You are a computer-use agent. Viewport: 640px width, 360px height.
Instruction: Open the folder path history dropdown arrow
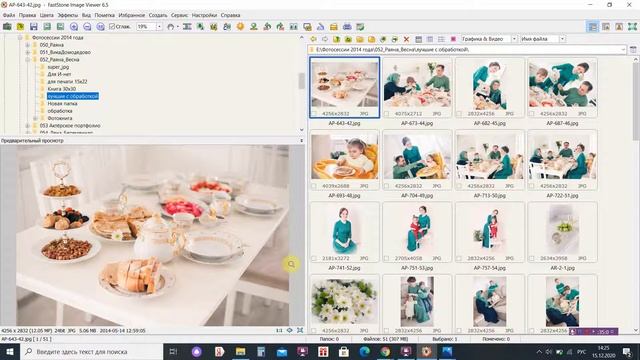(x=623, y=50)
